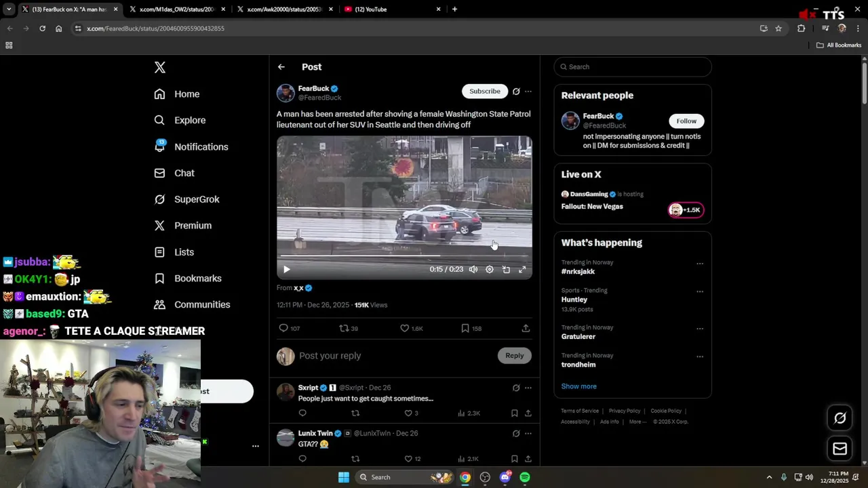Screen dimensions: 868x488
Task: Expand the More footer menu
Action: [x=637, y=422]
